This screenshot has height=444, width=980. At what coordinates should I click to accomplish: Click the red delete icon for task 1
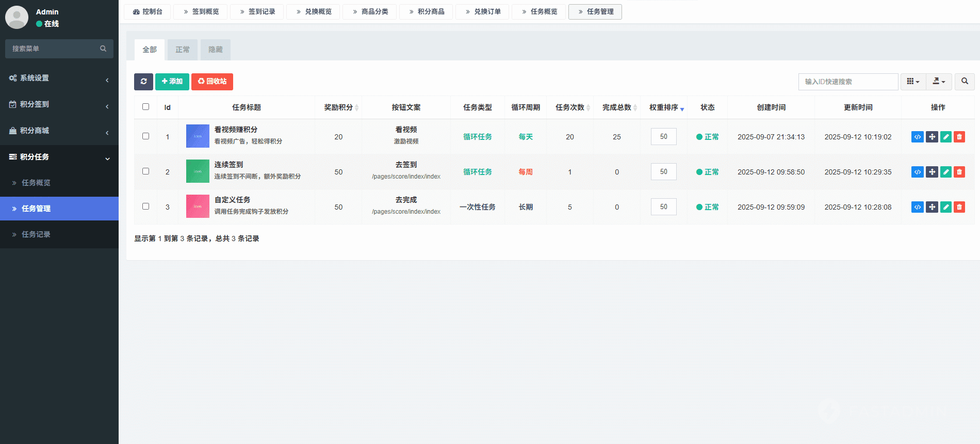(959, 137)
